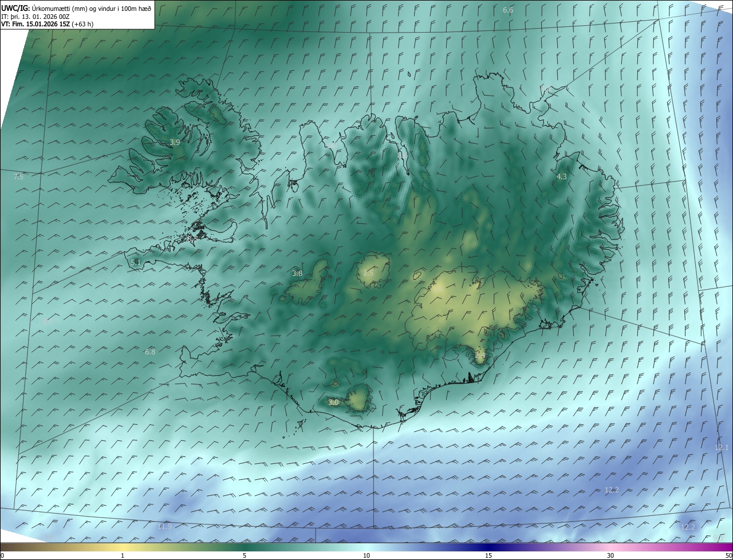Click the 11.9 value in the lower left sea
The width and height of the screenshot is (733, 560).
point(164,526)
